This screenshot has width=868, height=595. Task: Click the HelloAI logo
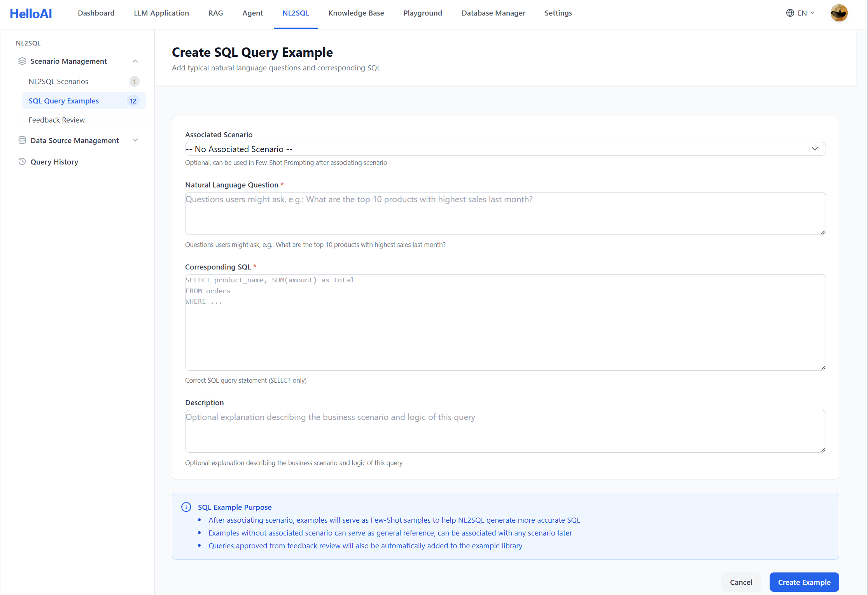(x=31, y=14)
